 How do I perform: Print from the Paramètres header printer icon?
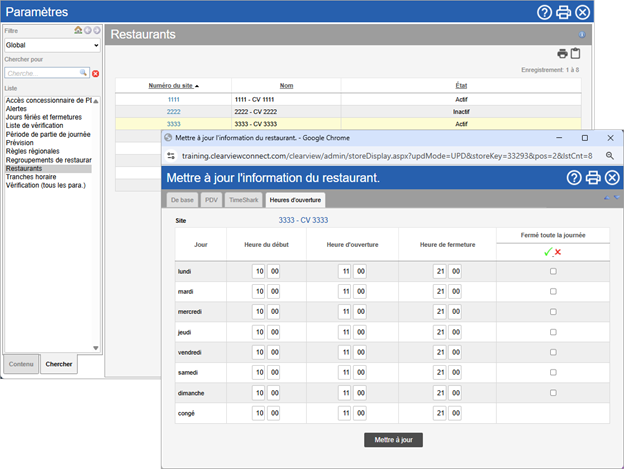564,12
